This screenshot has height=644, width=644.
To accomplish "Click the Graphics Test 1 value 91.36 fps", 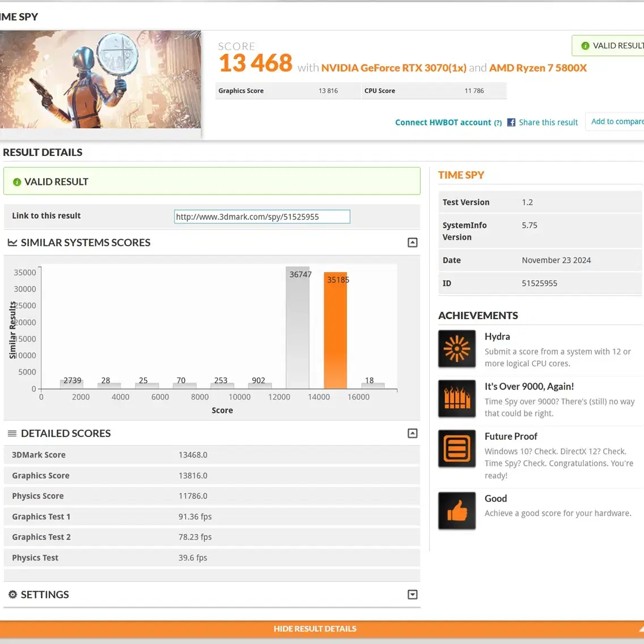I will click(195, 516).
